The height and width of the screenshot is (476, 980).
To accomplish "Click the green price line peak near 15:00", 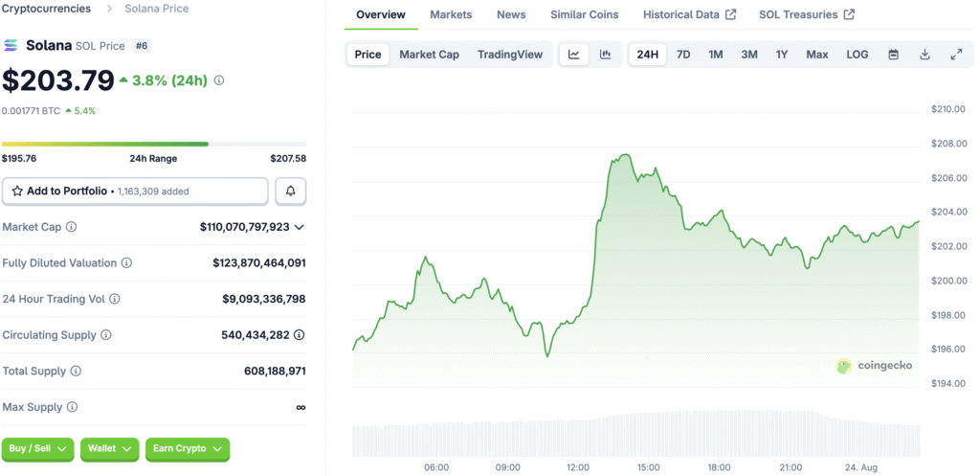I will coord(624,155).
